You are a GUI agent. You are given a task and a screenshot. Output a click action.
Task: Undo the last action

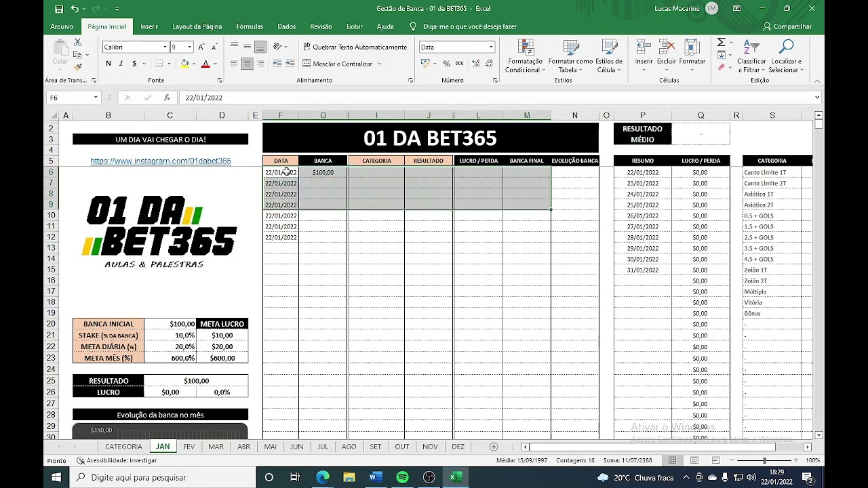pyautogui.click(x=75, y=9)
